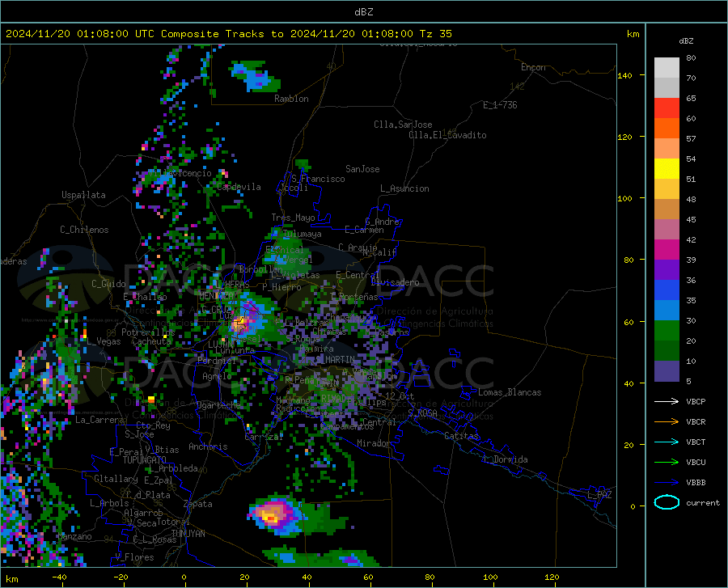Click the TUPUNGATO map label
The height and width of the screenshot is (588, 728).
145,460
